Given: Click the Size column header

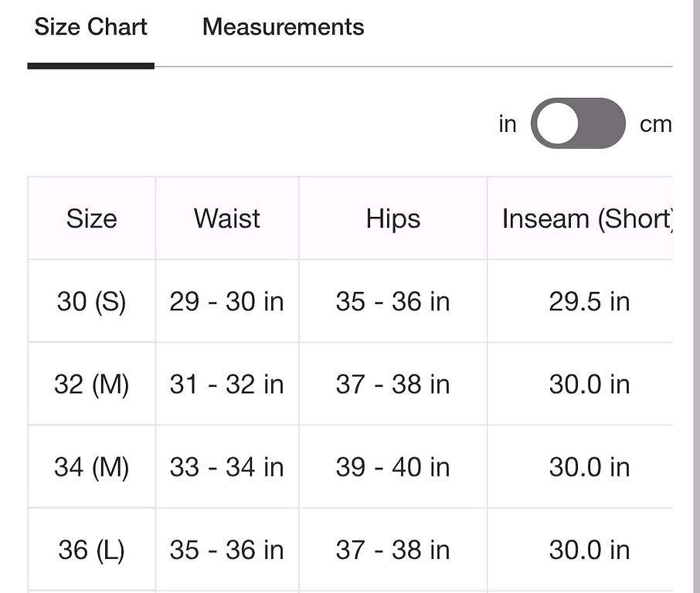Looking at the screenshot, I should pos(91,219).
